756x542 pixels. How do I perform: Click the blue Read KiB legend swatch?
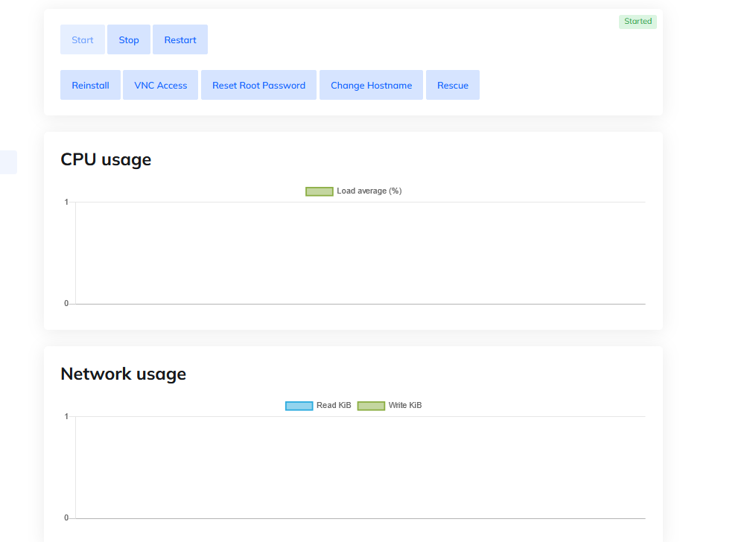click(299, 406)
